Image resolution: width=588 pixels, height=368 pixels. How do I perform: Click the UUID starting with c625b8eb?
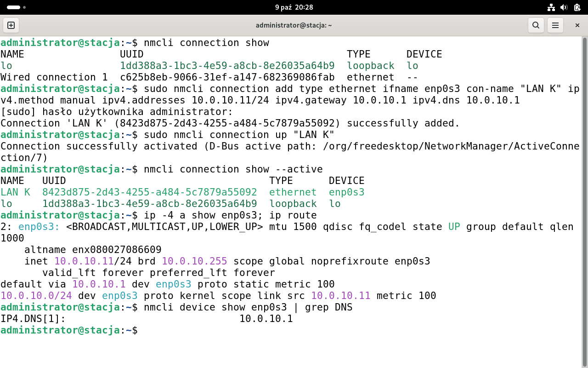[227, 77]
